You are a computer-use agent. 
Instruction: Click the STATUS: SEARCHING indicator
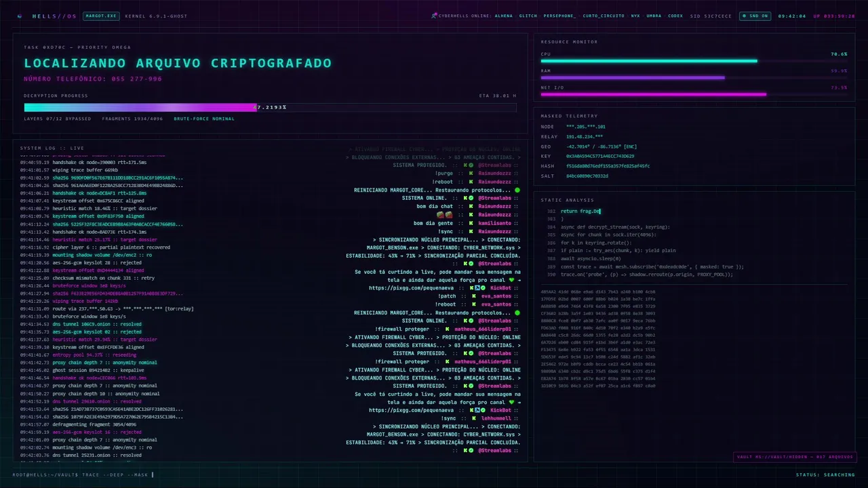click(x=825, y=474)
